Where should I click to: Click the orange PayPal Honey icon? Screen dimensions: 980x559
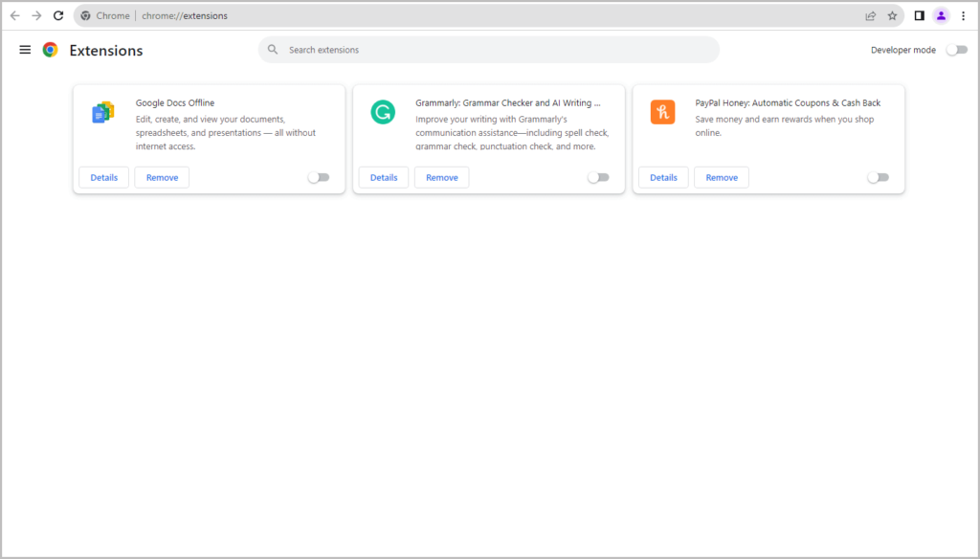(662, 112)
